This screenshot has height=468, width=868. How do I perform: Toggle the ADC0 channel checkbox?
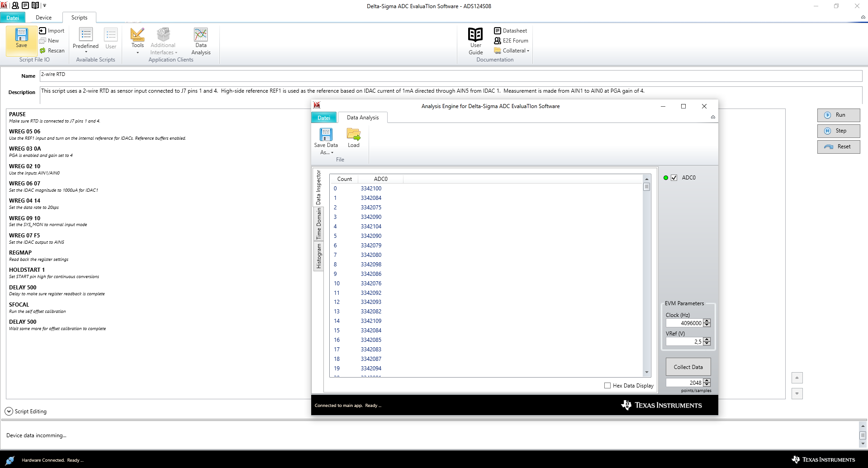(674, 178)
